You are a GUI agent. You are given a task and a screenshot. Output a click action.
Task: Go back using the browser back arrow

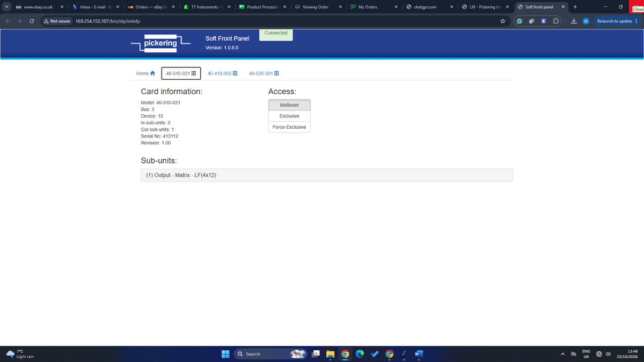click(8, 21)
